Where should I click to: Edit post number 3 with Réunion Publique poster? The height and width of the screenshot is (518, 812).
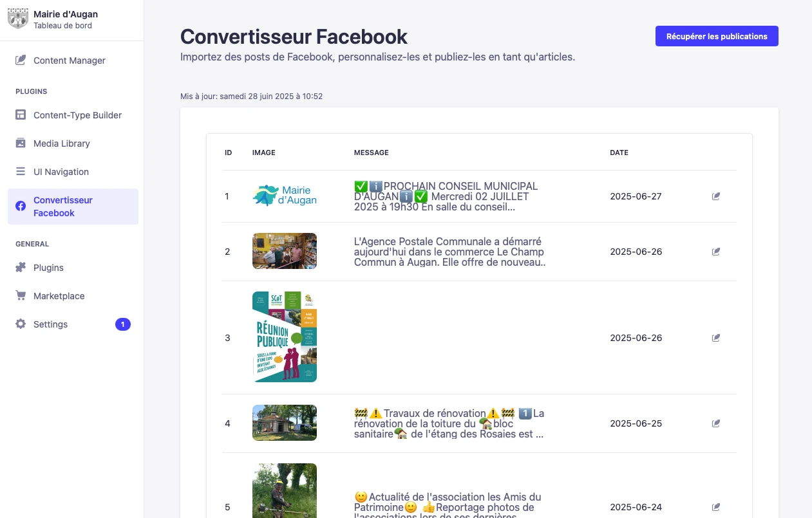pyautogui.click(x=716, y=338)
